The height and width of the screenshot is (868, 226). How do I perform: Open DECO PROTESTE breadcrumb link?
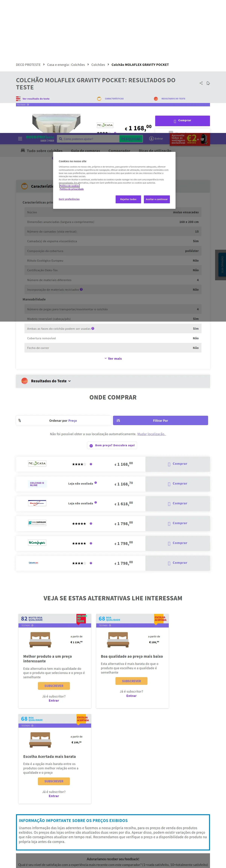tap(28, 65)
